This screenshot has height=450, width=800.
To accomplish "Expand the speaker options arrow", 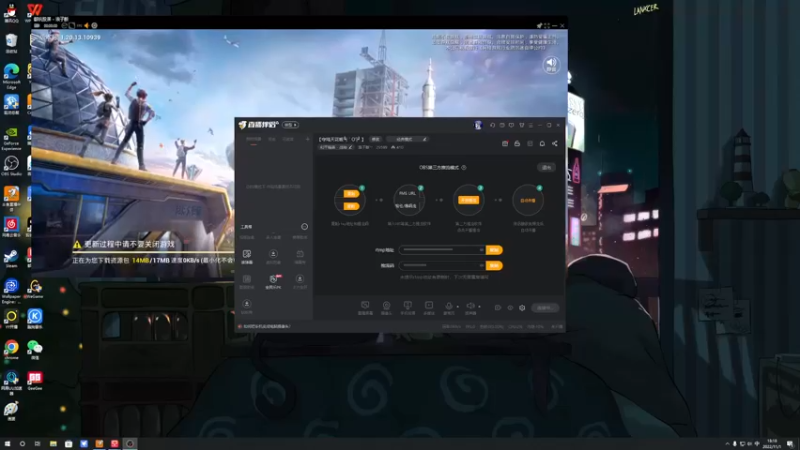I will (479, 307).
